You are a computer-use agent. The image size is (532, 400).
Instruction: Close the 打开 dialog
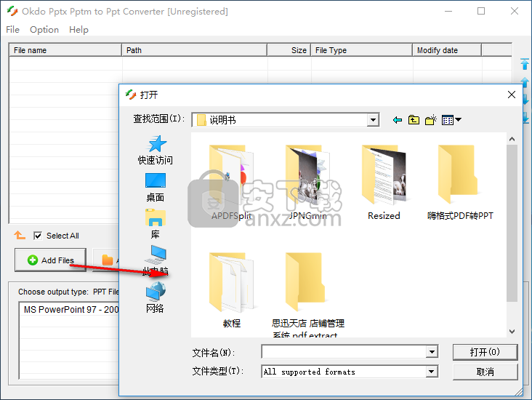coord(512,95)
